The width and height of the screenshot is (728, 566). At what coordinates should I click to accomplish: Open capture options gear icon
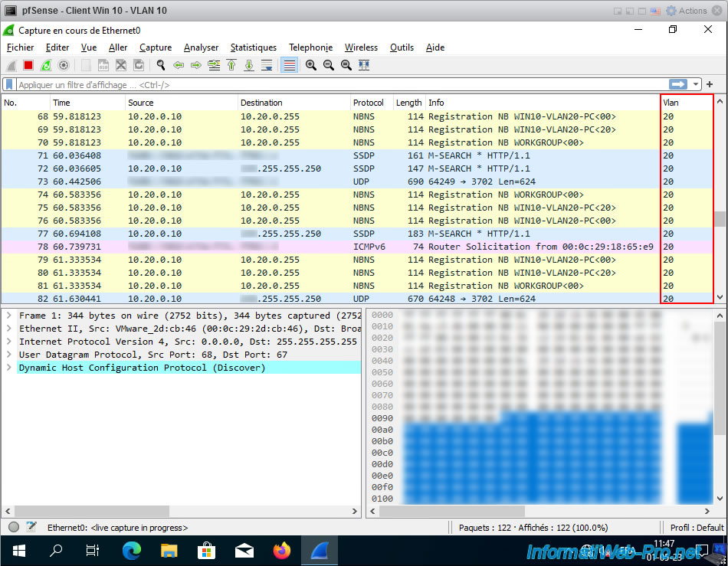tap(64, 66)
